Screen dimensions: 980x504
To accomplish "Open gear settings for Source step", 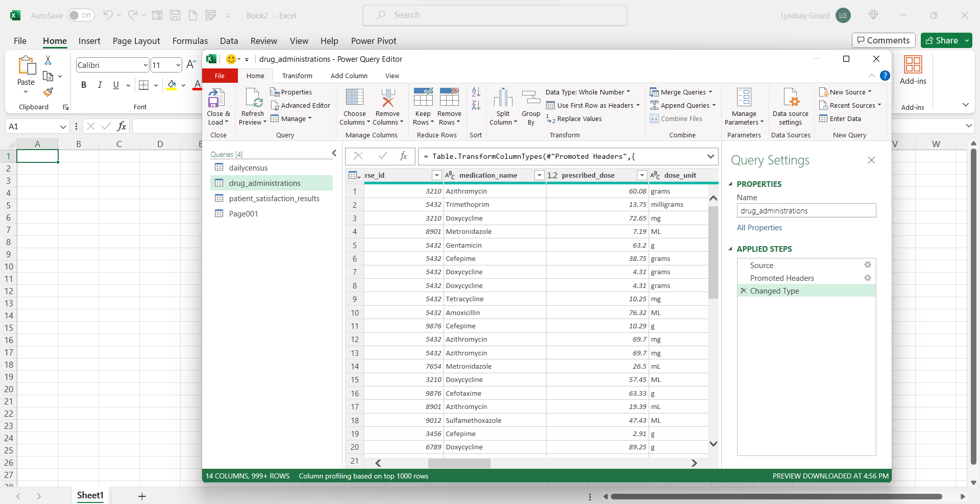I will [868, 265].
